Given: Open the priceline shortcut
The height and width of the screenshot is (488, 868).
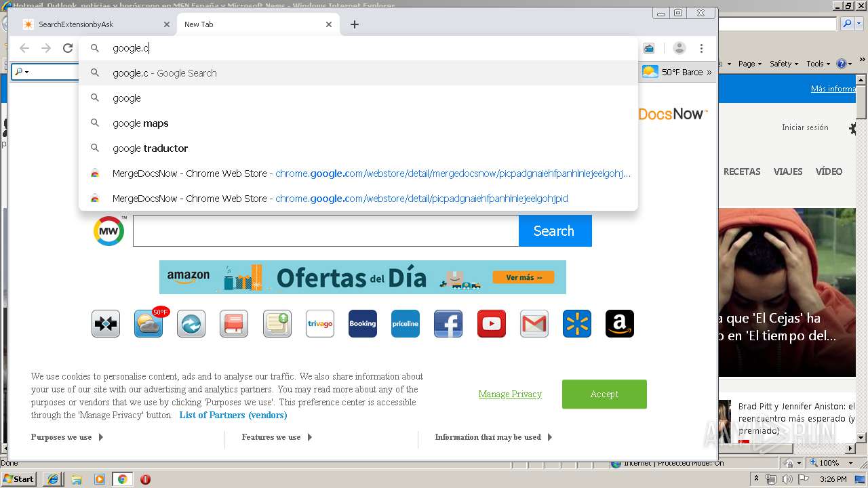Looking at the screenshot, I should pos(406,324).
